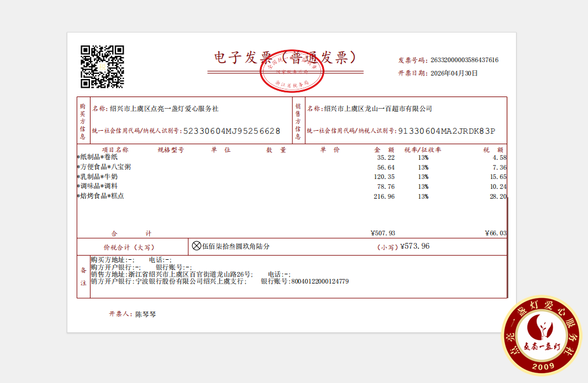Click the circled X symbol before amount in words
588x383 pixels.
pyautogui.click(x=196, y=246)
